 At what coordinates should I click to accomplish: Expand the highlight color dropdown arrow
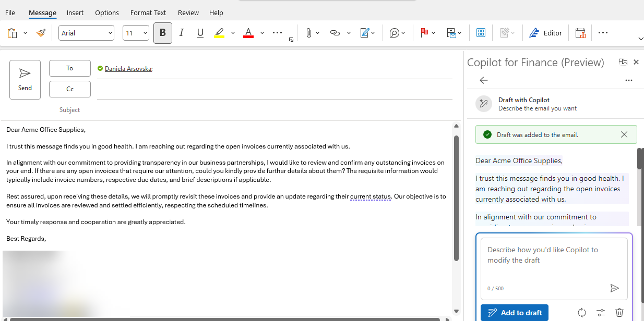233,33
